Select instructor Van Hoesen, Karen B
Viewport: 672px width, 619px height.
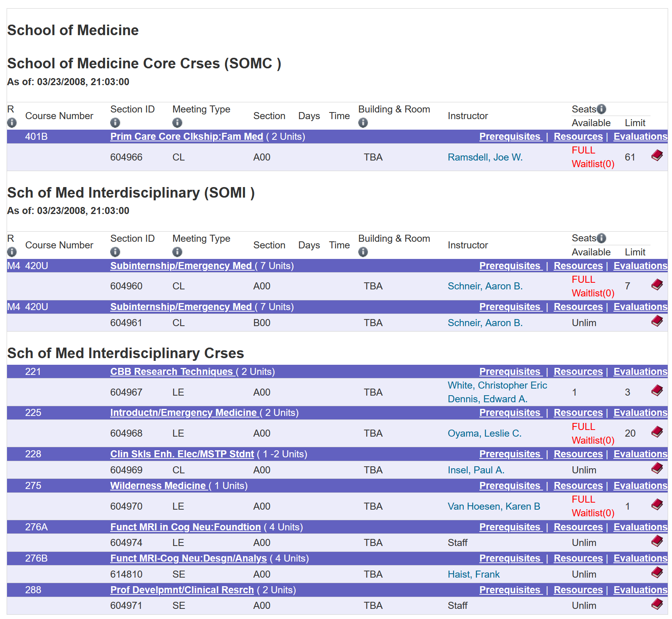click(493, 506)
